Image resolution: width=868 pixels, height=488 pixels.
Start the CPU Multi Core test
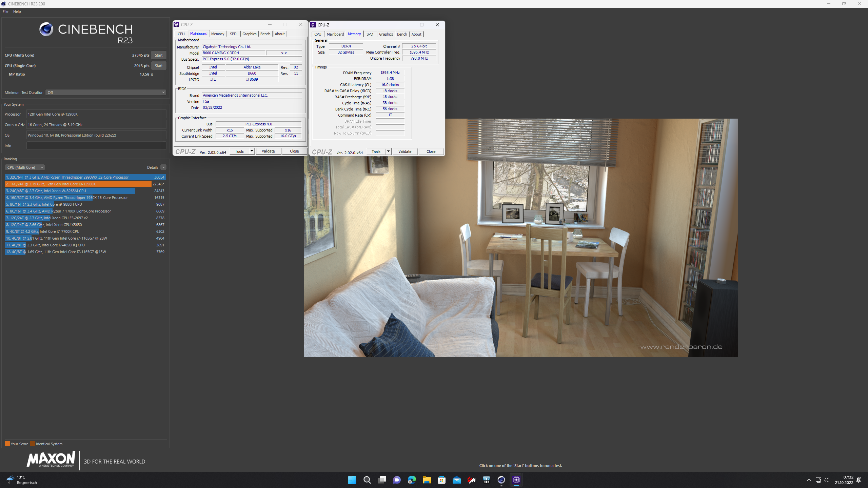pyautogui.click(x=158, y=55)
